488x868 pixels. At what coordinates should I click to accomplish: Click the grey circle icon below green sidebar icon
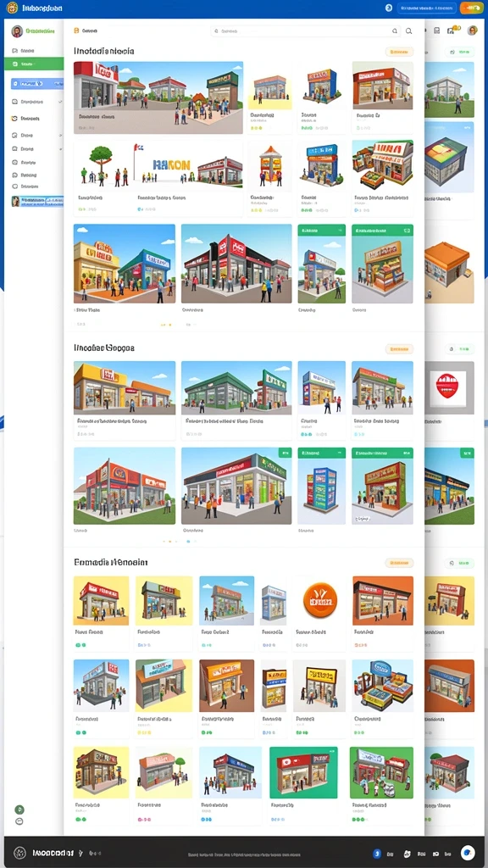tap(19, 821)
